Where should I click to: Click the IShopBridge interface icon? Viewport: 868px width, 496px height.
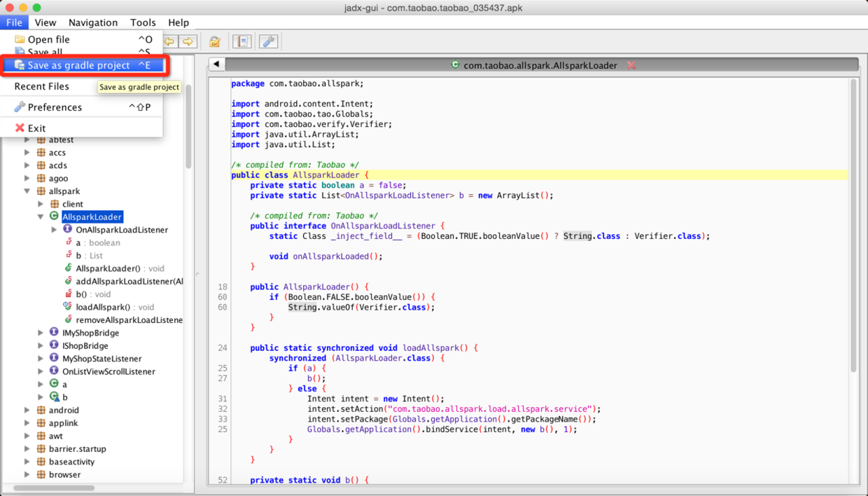click(54, 345)
